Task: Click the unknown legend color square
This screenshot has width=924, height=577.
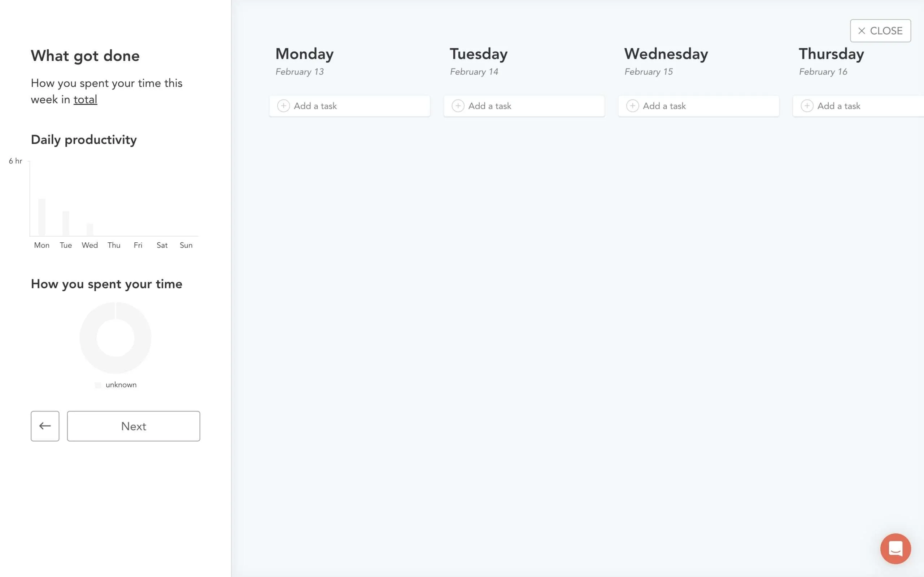Action: 98,385
